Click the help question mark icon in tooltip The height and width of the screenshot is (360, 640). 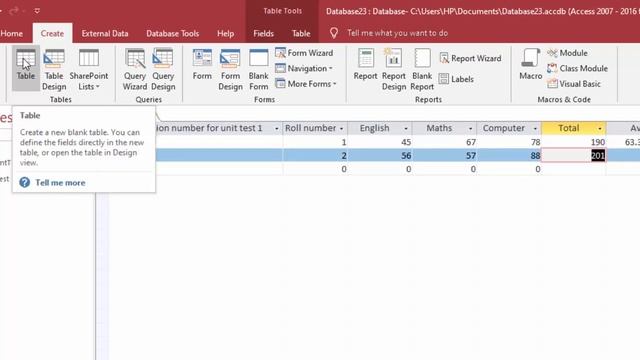coord(24,182)
